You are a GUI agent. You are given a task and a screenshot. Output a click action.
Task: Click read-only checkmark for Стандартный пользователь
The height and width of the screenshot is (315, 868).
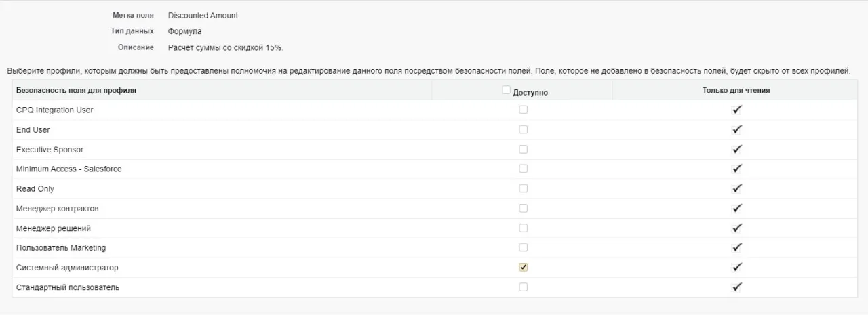point(736,287)
